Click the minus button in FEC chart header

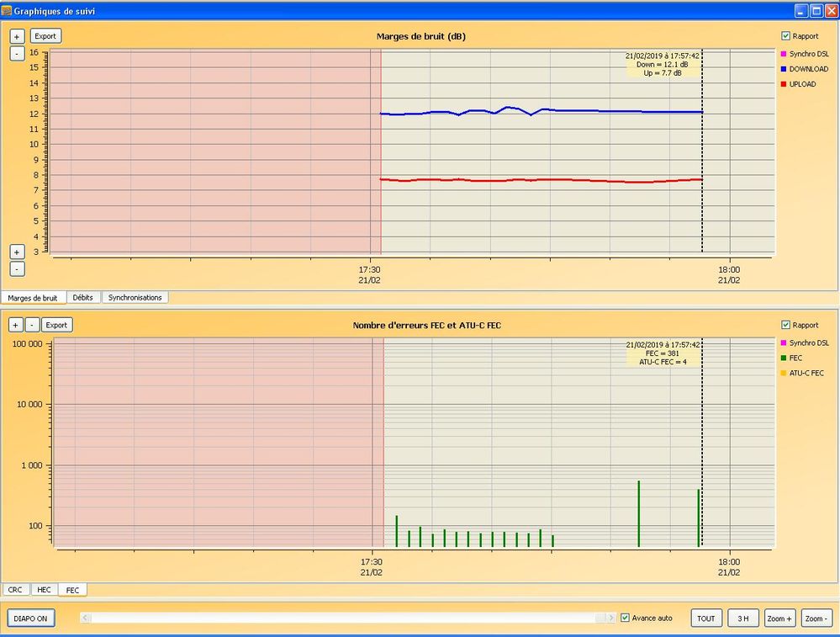(x=31, y=325)
